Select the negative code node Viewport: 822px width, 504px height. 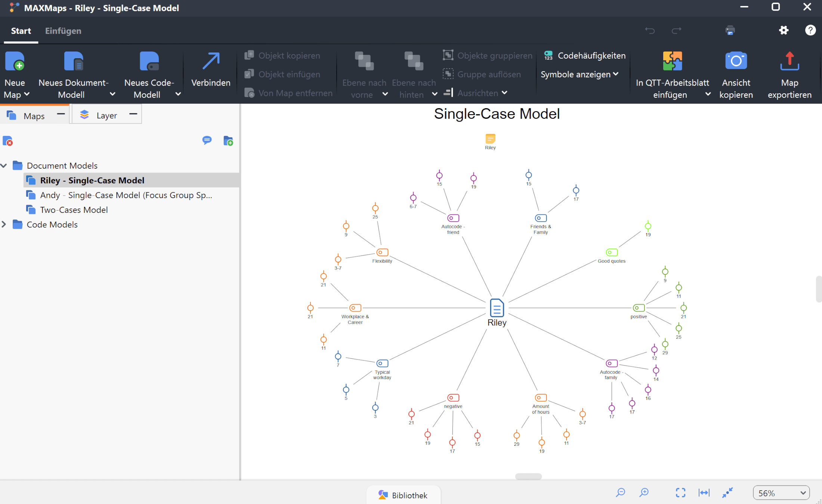[453, 398]
